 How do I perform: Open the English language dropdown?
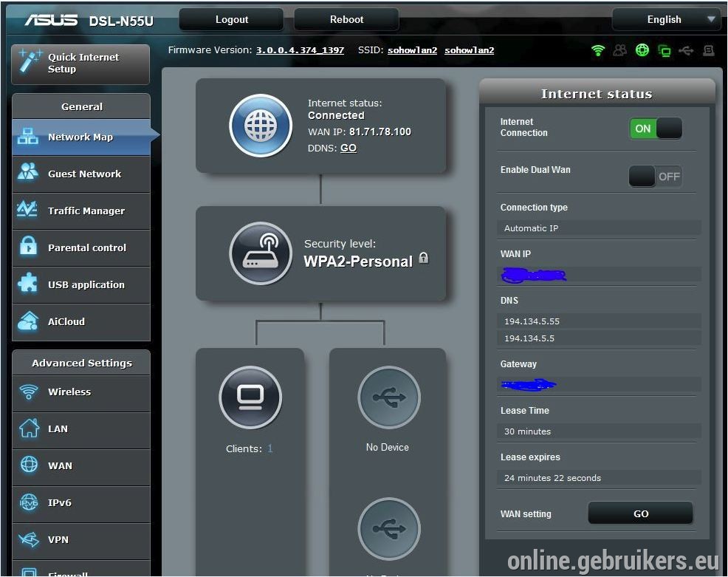[x=666, y=19]
